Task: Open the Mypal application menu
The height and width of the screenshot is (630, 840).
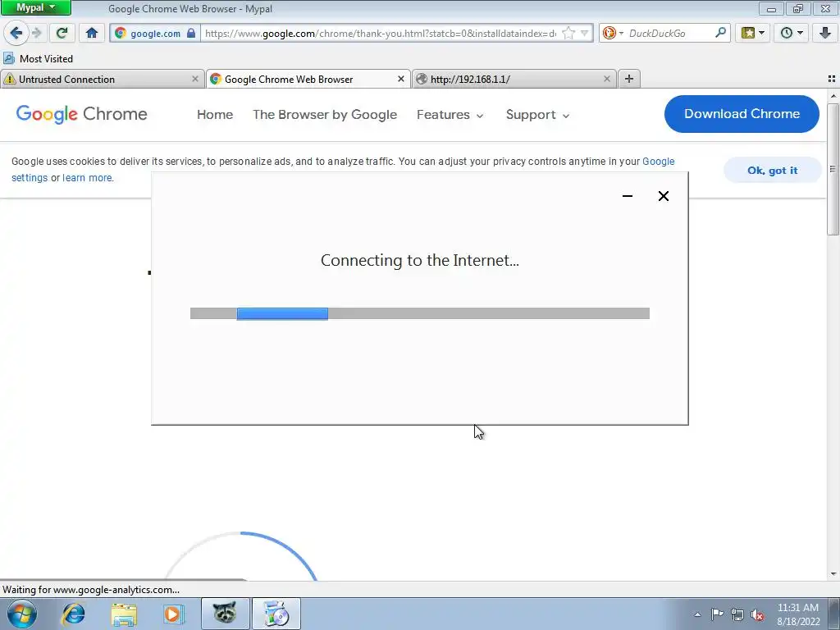Action: (35, 7)
